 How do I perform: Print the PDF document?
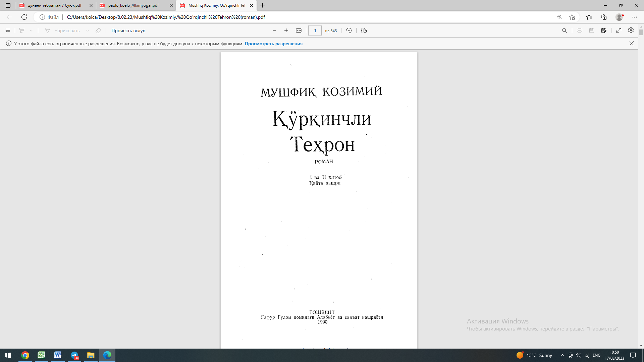coord(580,31)
